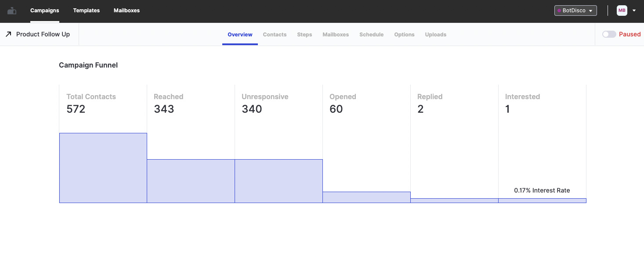Viewport: 644px width, 257px height.
Task: Click the 572 total contacts value
Action: pos(76,109)
